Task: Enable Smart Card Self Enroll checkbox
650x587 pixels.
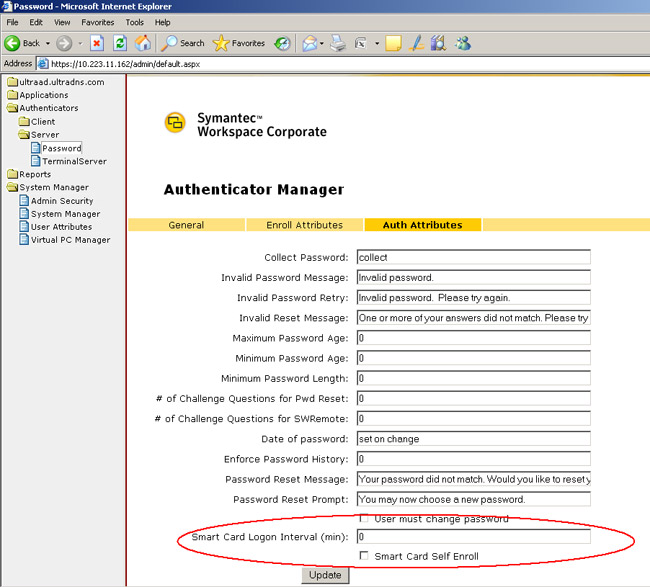Action: [x=364, y=556]
